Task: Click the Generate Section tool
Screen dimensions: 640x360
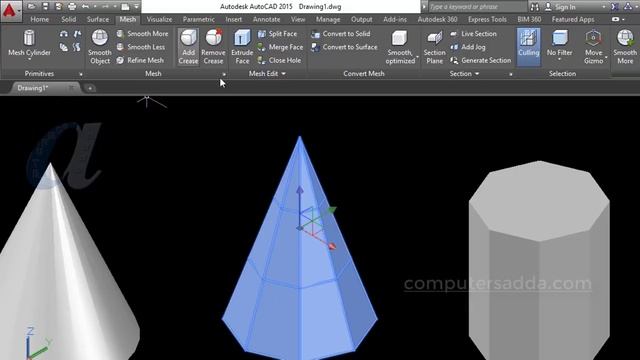Action: coord(480,60)
